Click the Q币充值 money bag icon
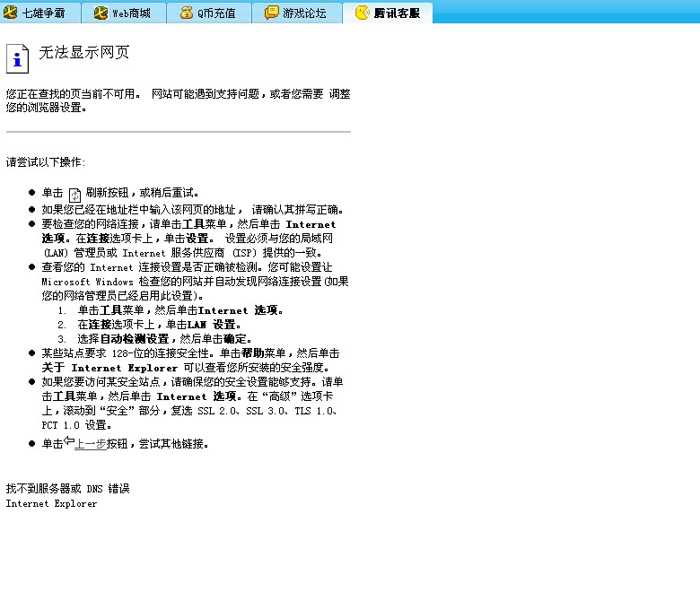The height and width of the screenshot is (592, 700). (x=186, y=13)
